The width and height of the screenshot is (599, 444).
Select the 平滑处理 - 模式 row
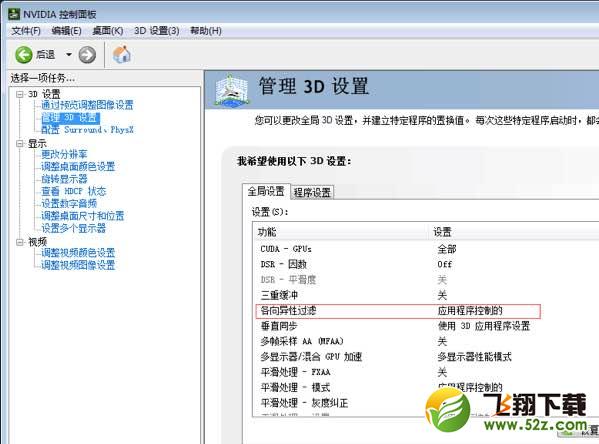tap(426, 387)
